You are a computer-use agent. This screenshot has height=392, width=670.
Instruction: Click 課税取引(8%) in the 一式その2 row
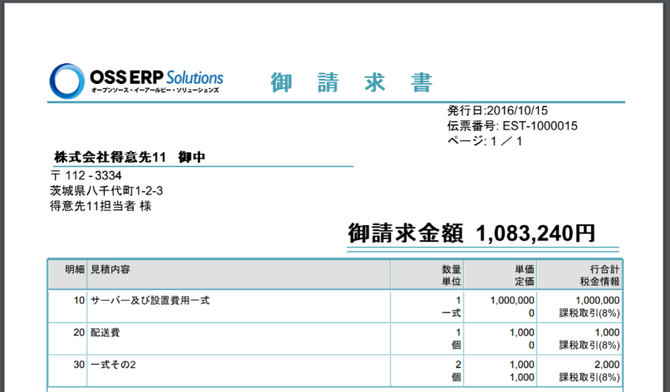click(590, 377)
